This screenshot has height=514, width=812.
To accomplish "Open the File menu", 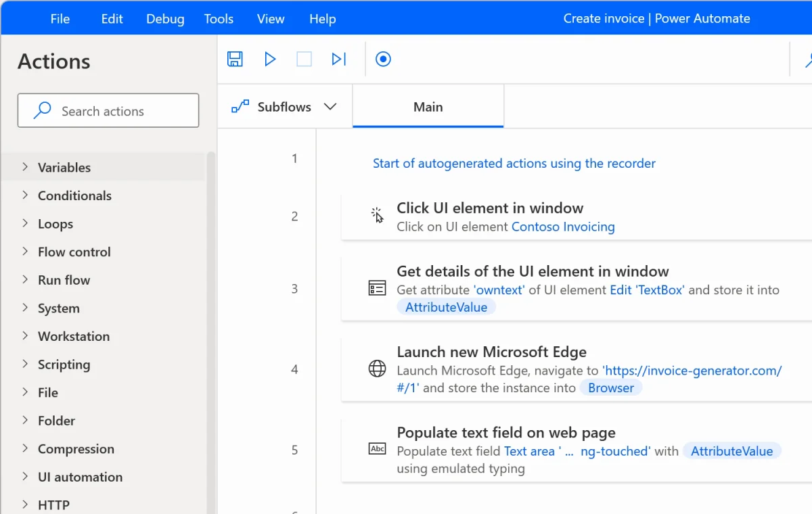I will [60, 18].
